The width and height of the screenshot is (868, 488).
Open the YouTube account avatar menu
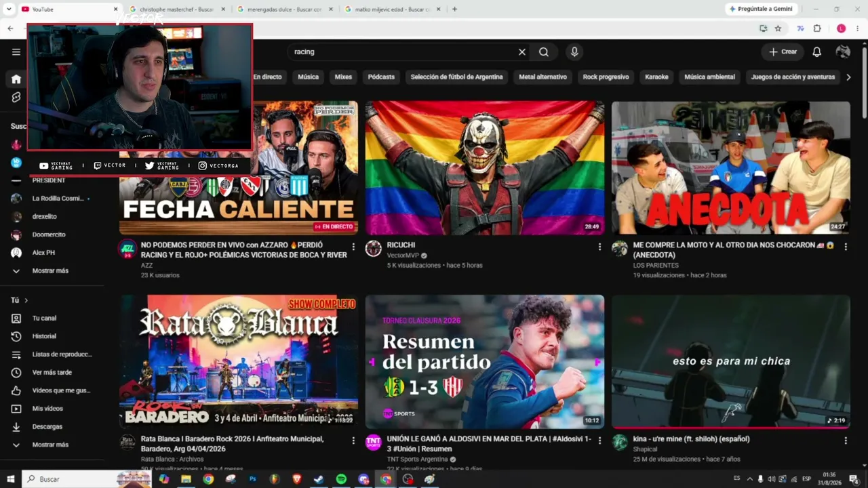click(x=844, y=52)
